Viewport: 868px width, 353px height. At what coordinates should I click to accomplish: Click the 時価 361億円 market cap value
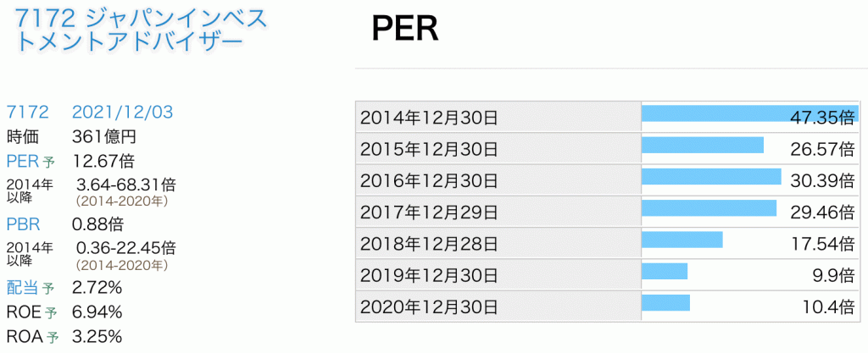click(104, 136)
